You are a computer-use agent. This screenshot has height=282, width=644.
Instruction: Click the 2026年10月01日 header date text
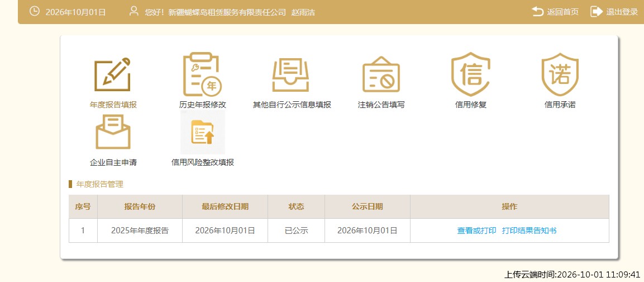coord(75,12)
